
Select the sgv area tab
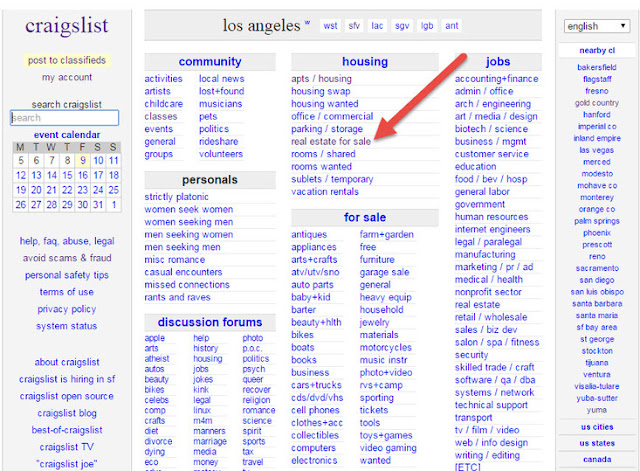coord(402,26)
